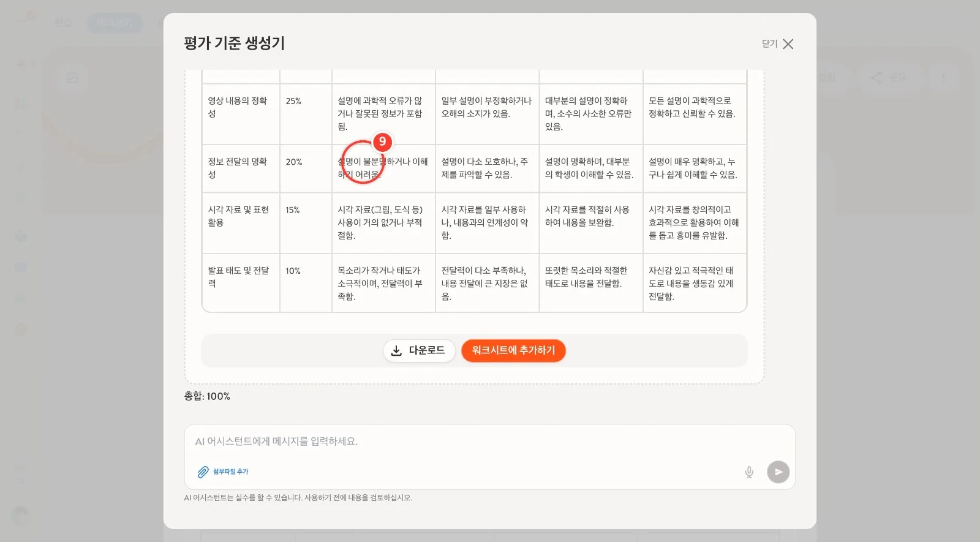Click the cell '전달력이 다소 부족하나, 내용 전달에 큰 지장은 없음.'

(487, 283)
